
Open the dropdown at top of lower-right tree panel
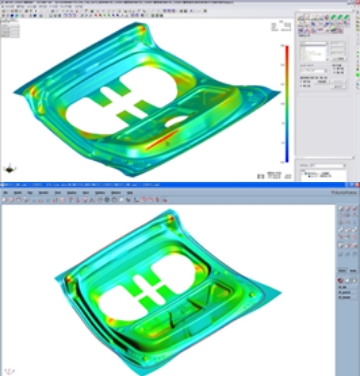(x=323, y=165)
